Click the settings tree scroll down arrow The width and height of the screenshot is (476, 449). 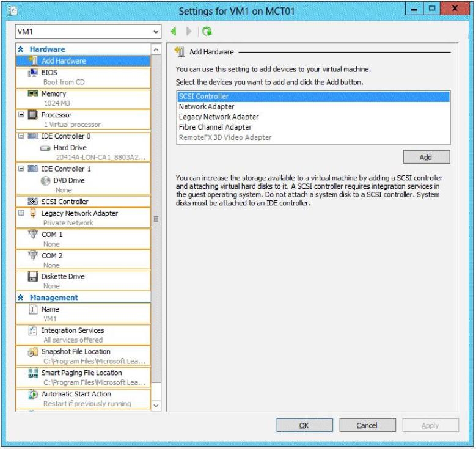click(x=156, y=406)
